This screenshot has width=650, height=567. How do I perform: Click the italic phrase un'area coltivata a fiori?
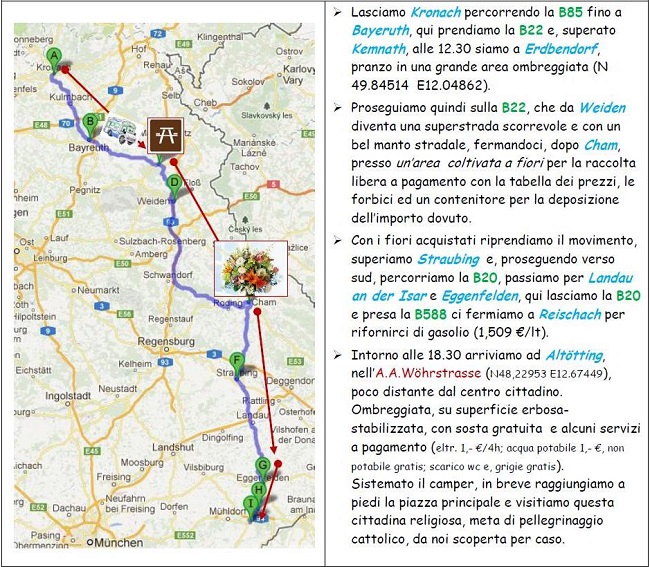(x=469, y=163)
